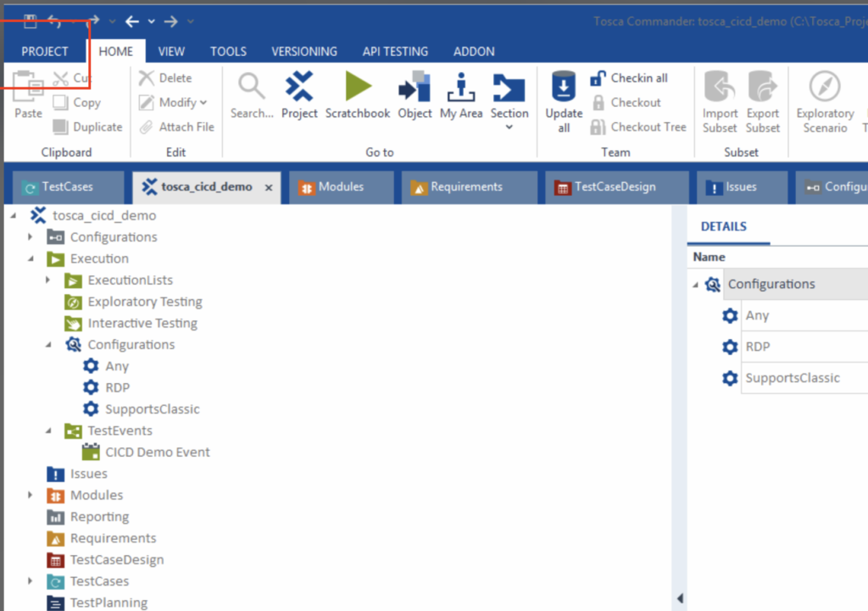
Task: Click the Import Subset icon
Action: coord(720,103)
